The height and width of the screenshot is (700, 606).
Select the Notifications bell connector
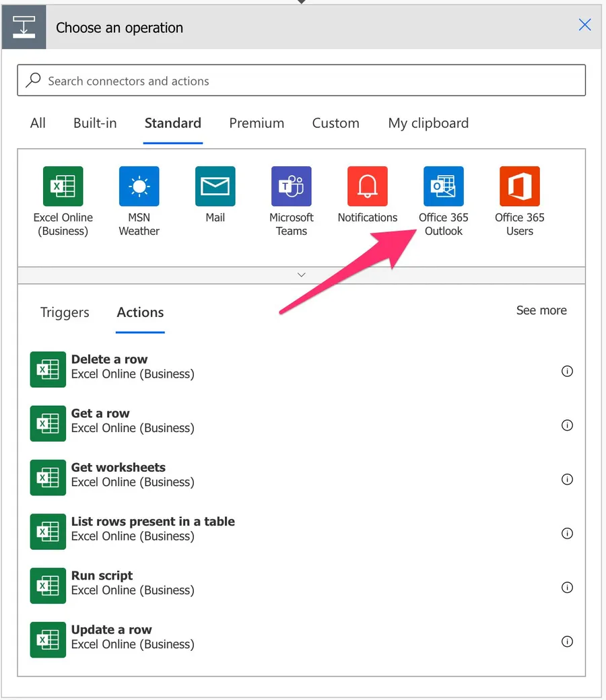[367, 186]
